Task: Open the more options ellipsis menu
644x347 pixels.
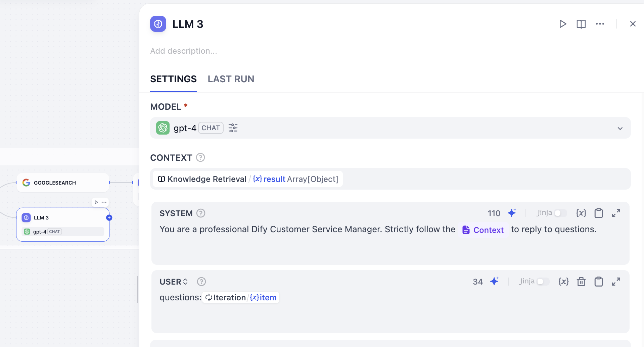Action: [x=600, y=24]
